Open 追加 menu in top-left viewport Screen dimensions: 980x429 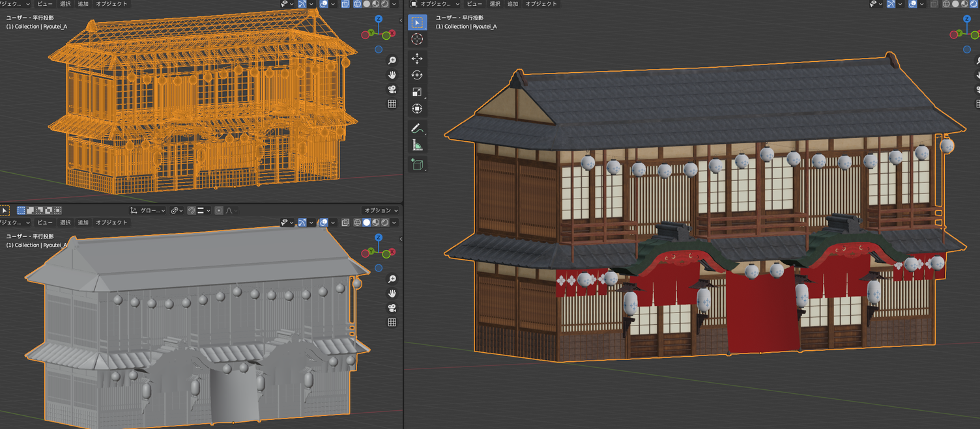pyautogui.click(x=83, y=4)
